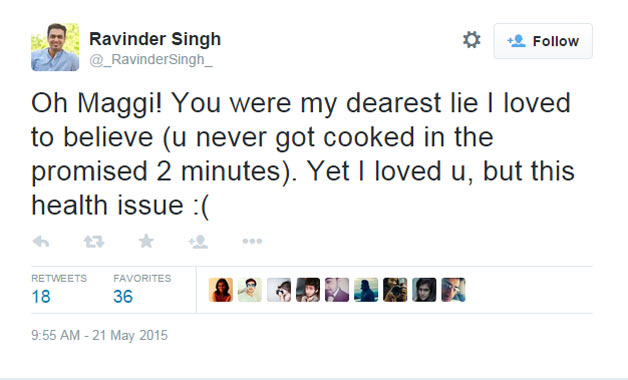Screen dimensions: 628x380
Task: Click first avatar of woman in orange
Action: coord(221,290)
